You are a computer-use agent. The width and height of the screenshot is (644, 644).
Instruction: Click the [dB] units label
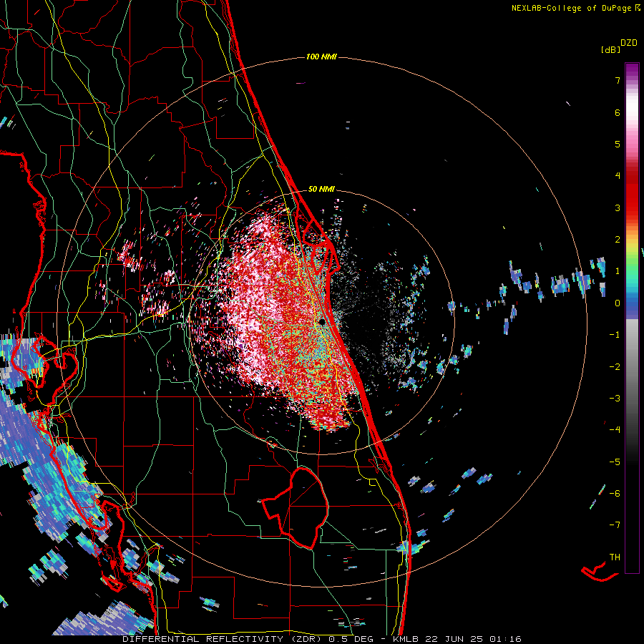(610, 49)
